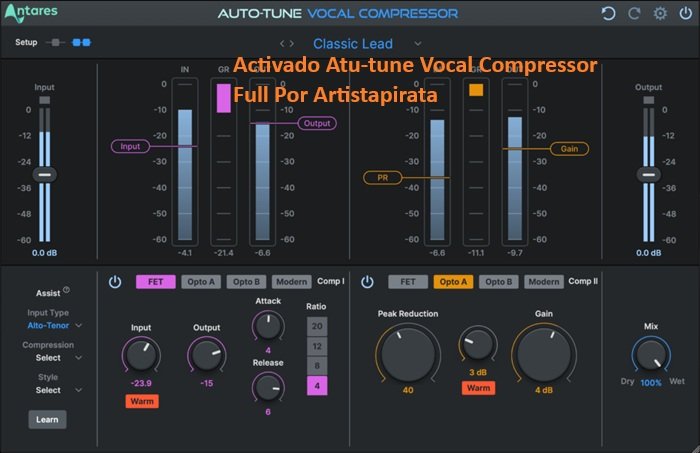This screenshot has height=453, width=700.
Task: Click the purple Output level marker
Action: tap(317, 123)
